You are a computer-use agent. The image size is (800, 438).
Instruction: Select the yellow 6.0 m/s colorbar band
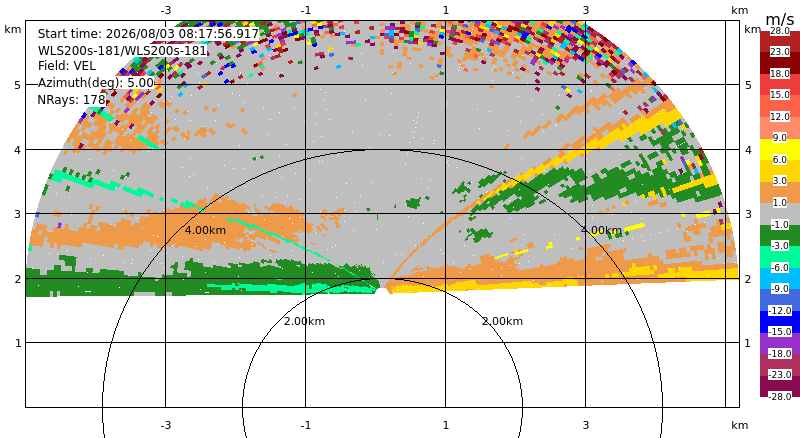click(x=780, y=149)
